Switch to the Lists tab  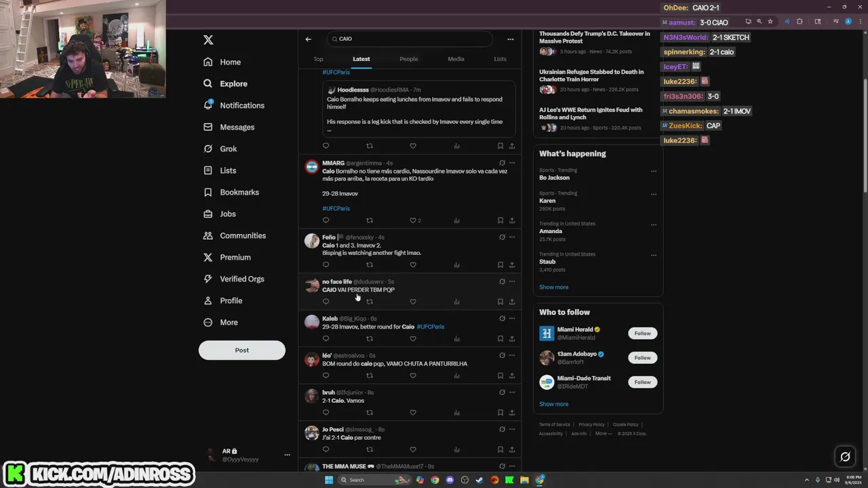point(500,59)
